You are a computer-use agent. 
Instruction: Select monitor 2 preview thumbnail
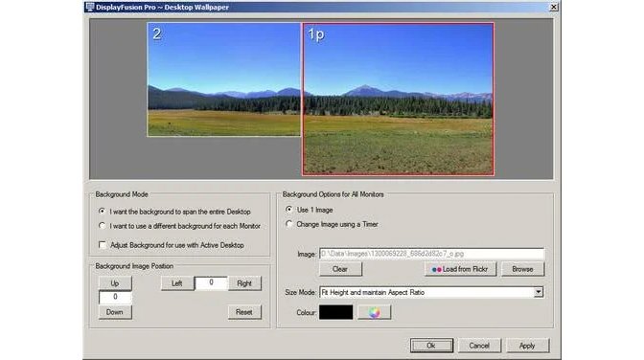point(224,79)
